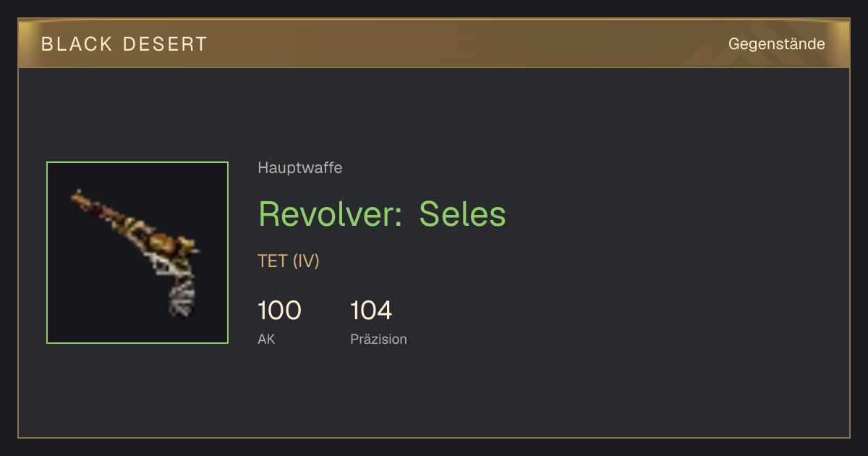Click the green item frame border
Viewport: 868px width, 456px height.
coord(137,162)
